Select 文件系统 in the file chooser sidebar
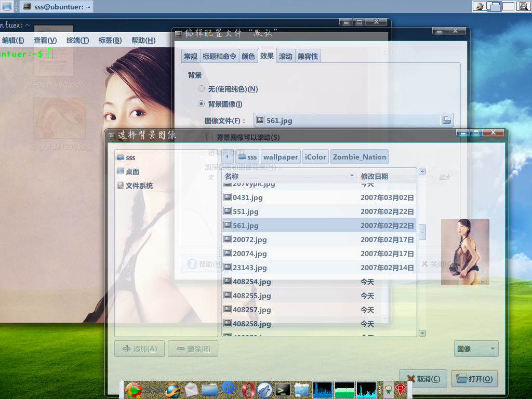This screenshot has height=399, width=532. [135, 185]
